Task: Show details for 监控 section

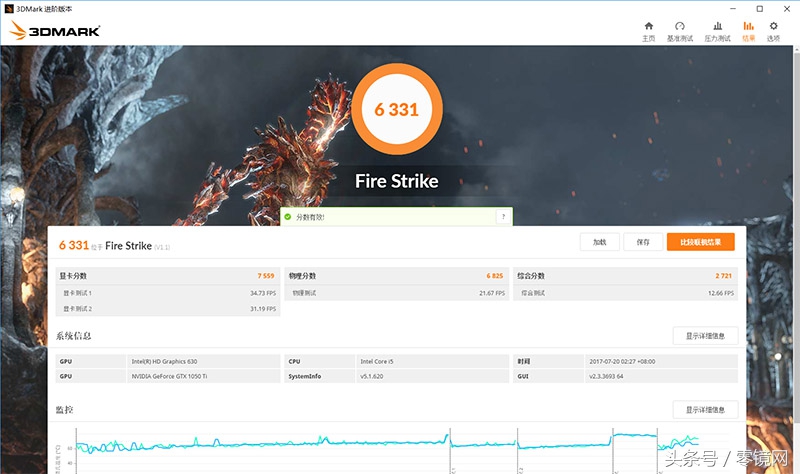Action: pos(705,410)
